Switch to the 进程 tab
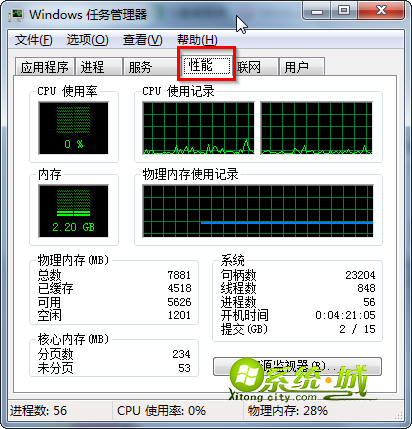 pyautogui.click(x=98, y=67)
